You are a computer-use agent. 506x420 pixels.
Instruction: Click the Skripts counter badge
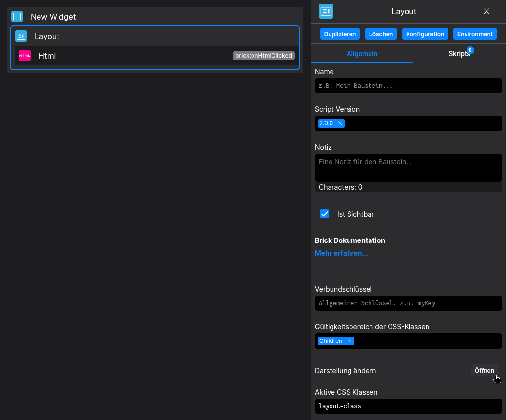[470, 50]
